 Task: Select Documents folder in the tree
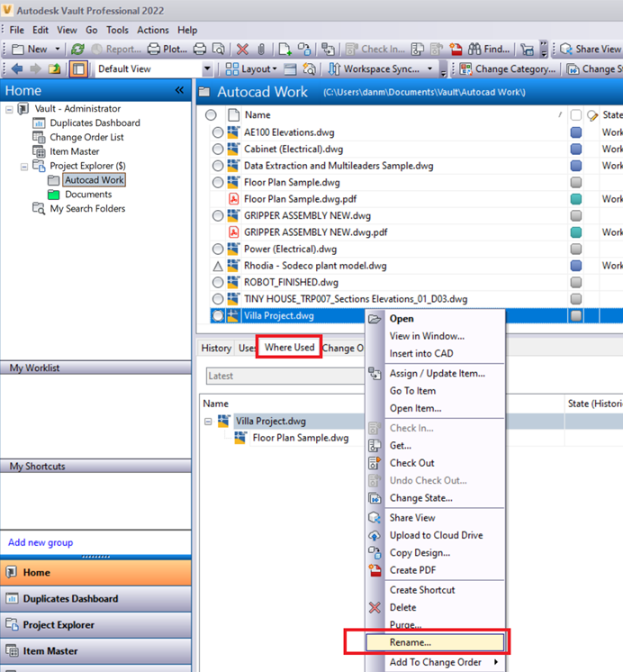pos(88,195)
